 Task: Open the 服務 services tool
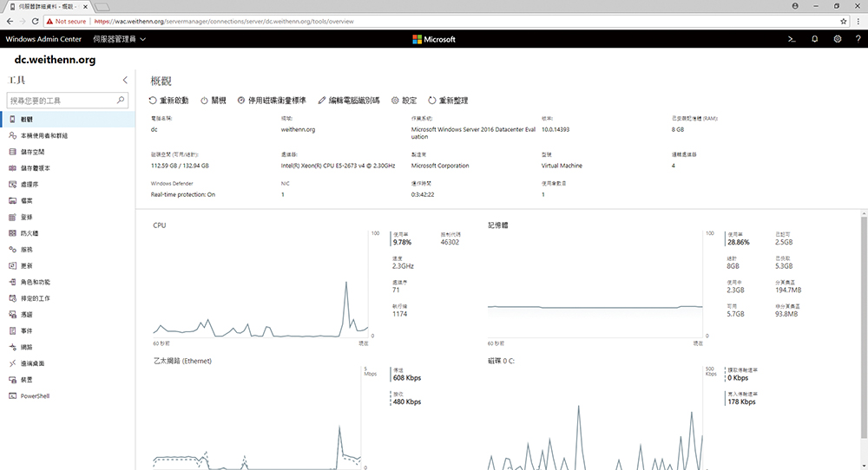[x=67, y=250]
